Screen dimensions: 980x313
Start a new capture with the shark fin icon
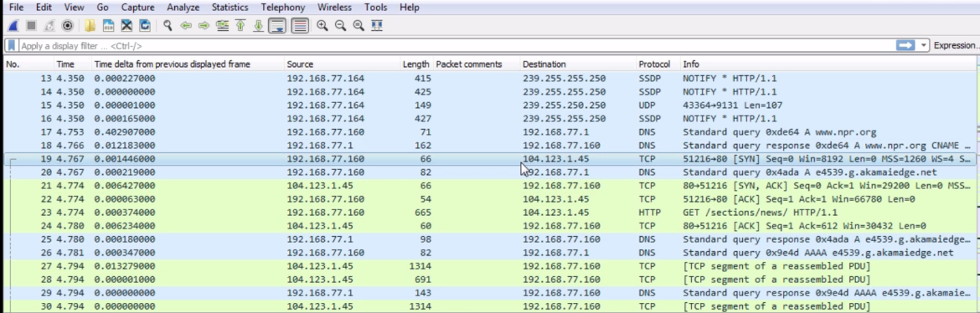coord(13,26)
